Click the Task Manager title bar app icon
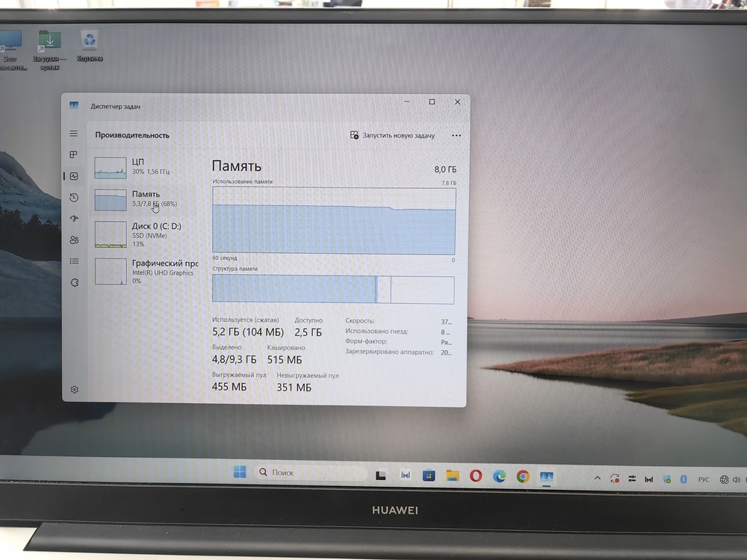This screenshot has width=747, height=560. click(x=74, y=105)
